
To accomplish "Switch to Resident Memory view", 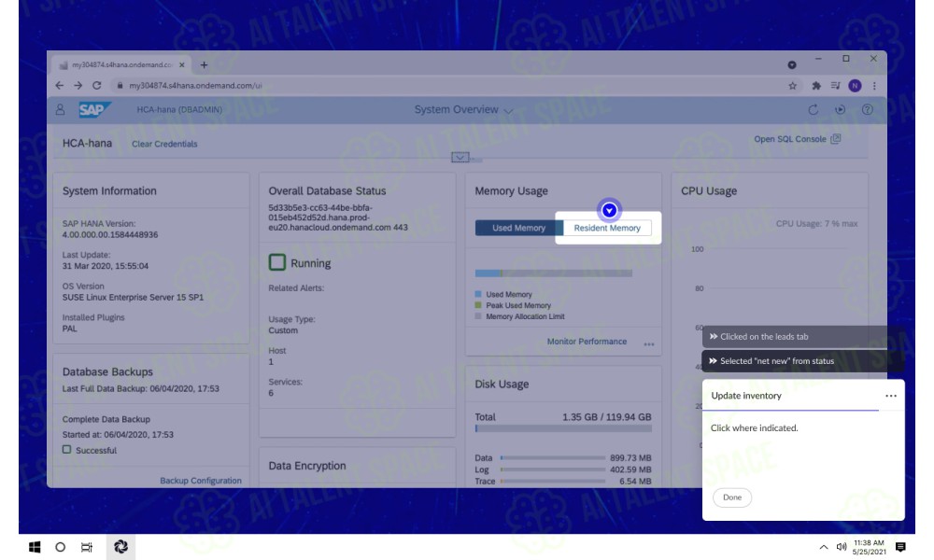I will (x=607, y=228).
